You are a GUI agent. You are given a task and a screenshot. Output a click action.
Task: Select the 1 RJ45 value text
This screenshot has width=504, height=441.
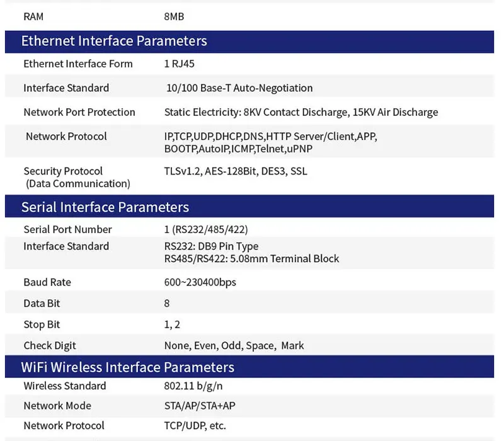pyautogui.click(x=181, y=64)
